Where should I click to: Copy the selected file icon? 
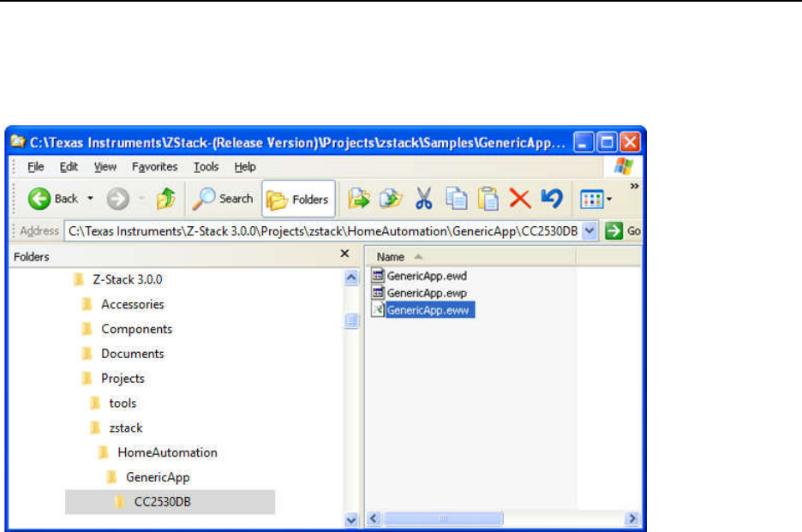(456, 199)
